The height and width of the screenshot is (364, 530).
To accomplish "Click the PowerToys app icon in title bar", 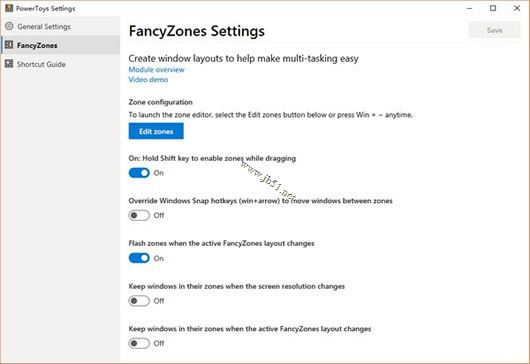I will click(x=9, y=8).
